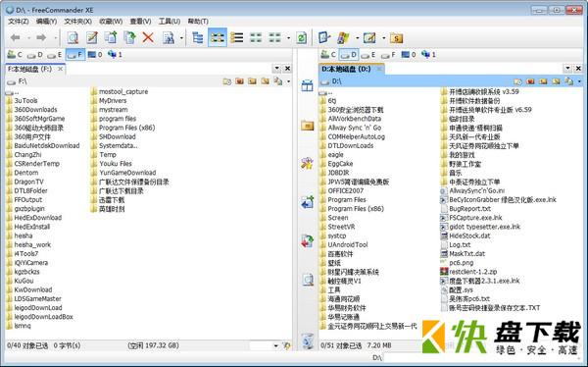Click the Windows flag toolbar icon
Viewport: 588px width, 367px height.
point(343,37)
